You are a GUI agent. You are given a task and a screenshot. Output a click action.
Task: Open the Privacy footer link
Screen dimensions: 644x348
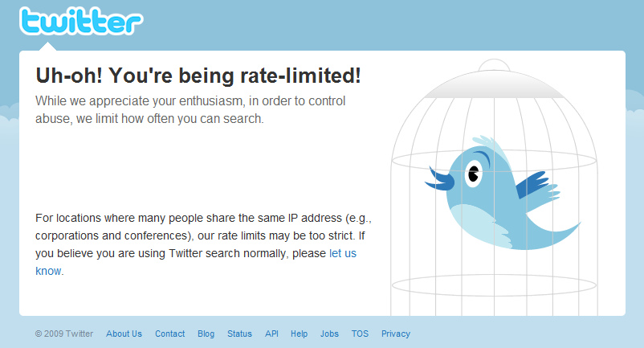[395, 334]
